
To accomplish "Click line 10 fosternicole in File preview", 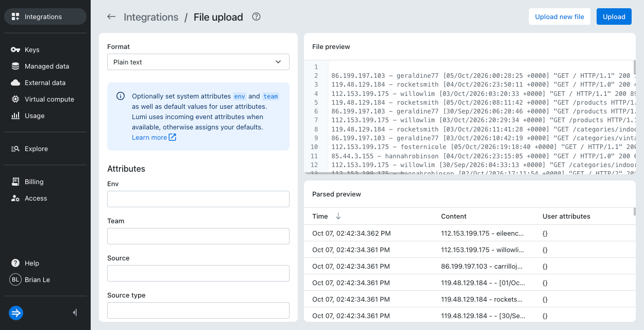I will (483, 146).
